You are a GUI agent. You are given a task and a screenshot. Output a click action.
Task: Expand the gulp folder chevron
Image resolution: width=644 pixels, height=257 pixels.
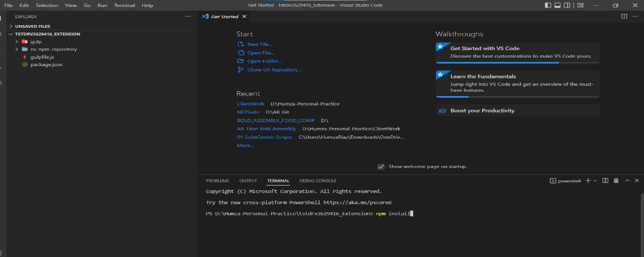click(16, 42)
